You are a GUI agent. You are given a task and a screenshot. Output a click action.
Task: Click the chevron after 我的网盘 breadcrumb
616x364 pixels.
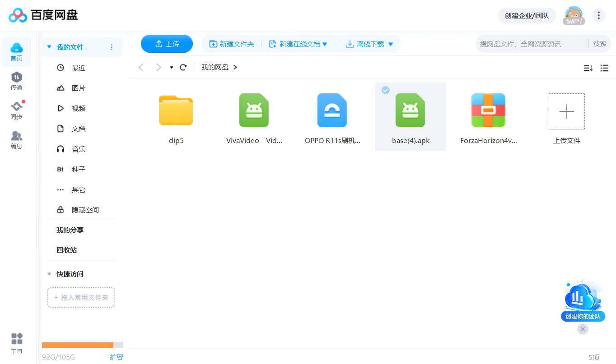[235, 67]
